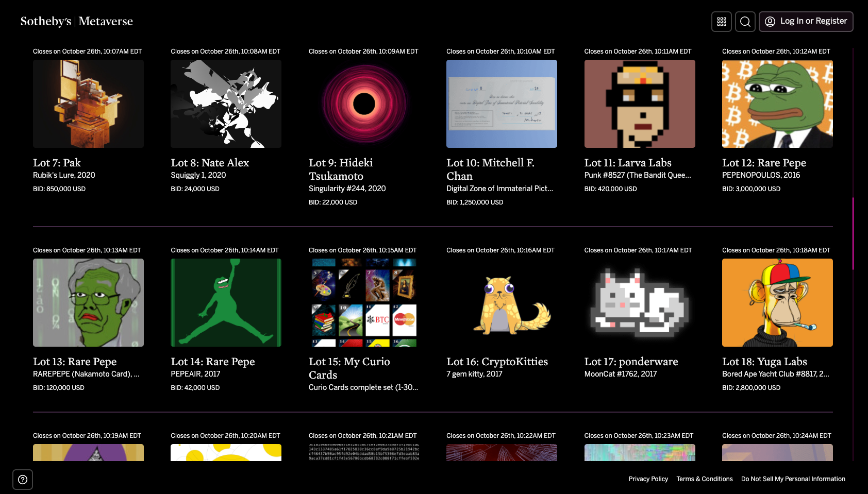Click Lot 13: Rare Pepe title
868x494 pixels.
tap(75, 362)
